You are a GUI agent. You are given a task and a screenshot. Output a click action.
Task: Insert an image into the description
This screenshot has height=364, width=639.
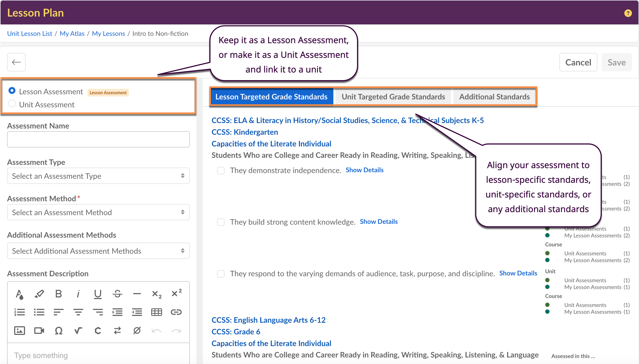coord(19,331)
